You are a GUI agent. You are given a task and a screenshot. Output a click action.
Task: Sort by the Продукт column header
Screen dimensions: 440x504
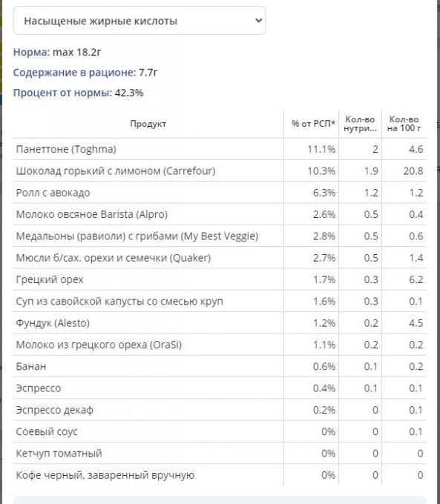[148, 124]
